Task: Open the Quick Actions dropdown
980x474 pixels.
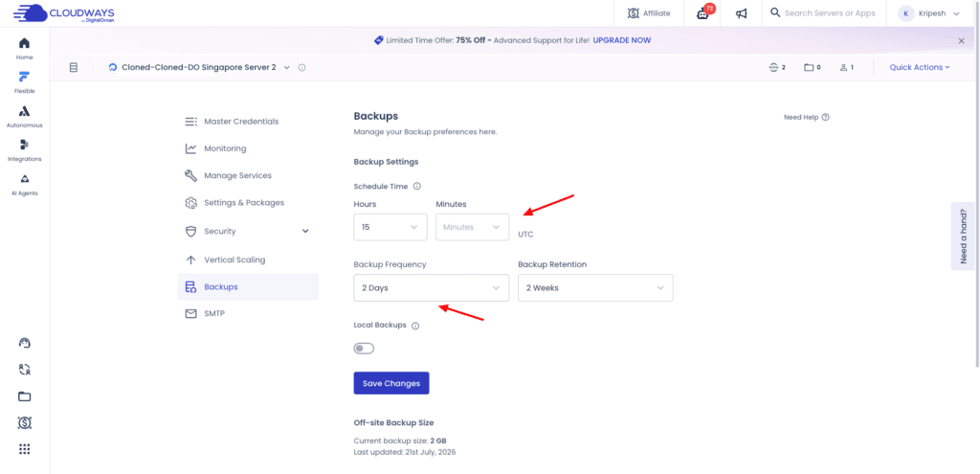Action: click(x=920, y=68)
